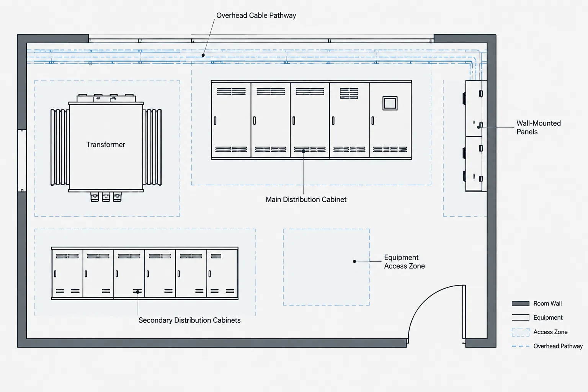Select the Equipment Access Zone label
This screenshot has width=588, height=392.
click(x=404, y=262)
